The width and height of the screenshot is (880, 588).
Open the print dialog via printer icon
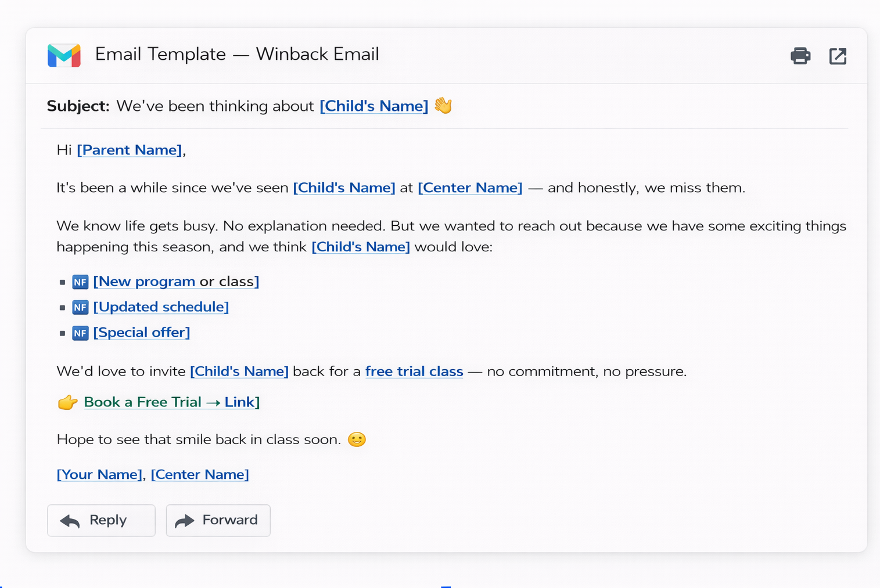(800, 56)
